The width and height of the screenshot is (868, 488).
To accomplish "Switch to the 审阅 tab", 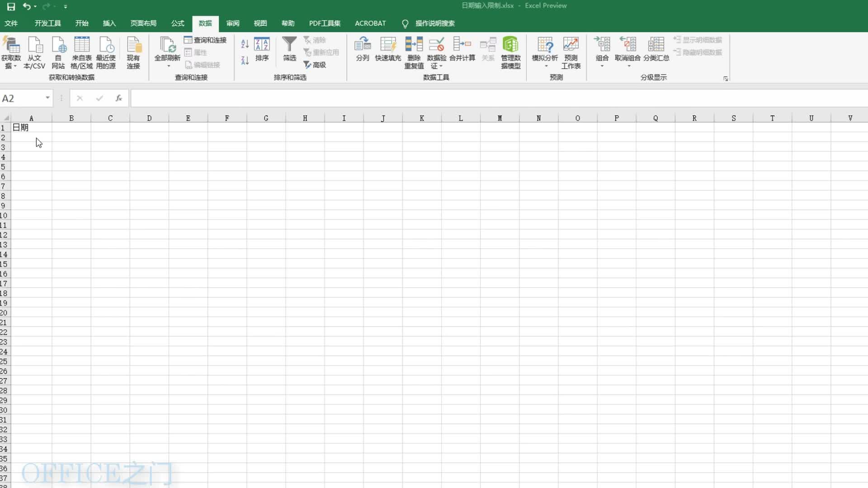I will coord(233,23).
